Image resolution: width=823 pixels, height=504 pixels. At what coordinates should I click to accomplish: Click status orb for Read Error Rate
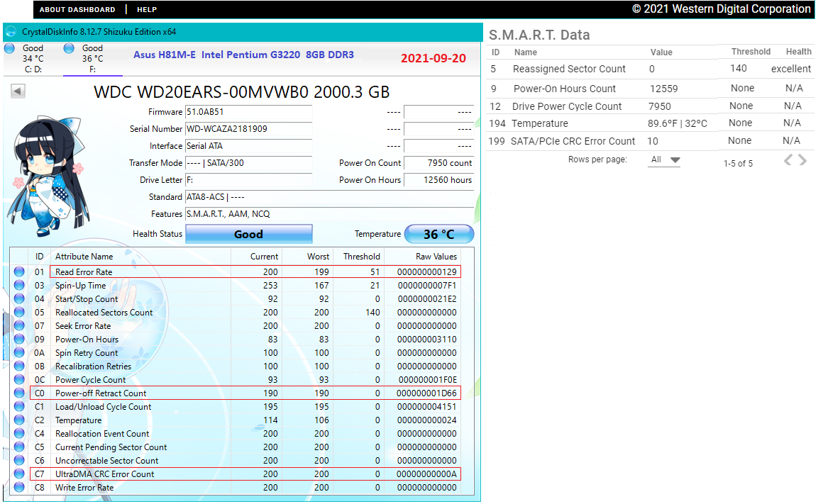pos(19,271)
